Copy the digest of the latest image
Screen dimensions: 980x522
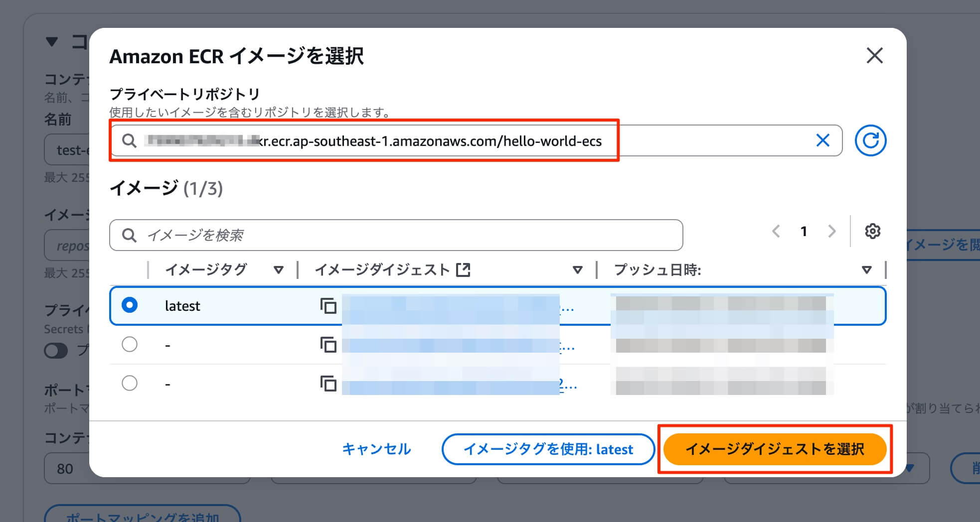(x=329, y=307)
